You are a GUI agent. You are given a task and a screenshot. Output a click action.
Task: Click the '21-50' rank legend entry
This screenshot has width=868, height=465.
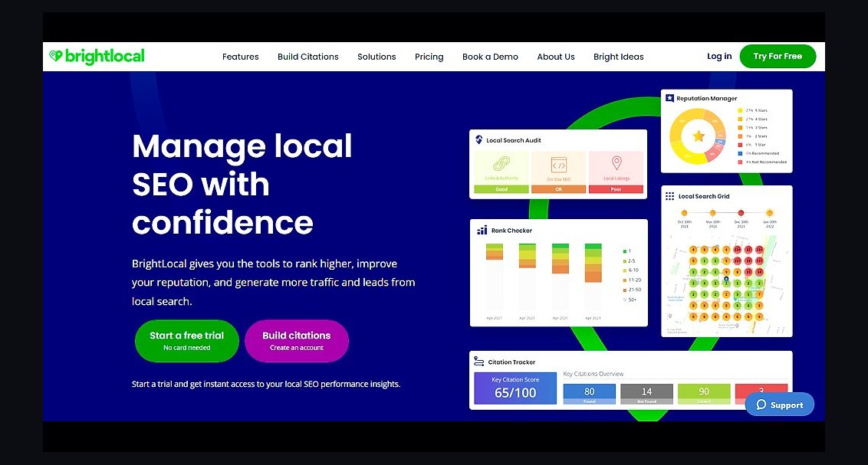pos(632,290)
